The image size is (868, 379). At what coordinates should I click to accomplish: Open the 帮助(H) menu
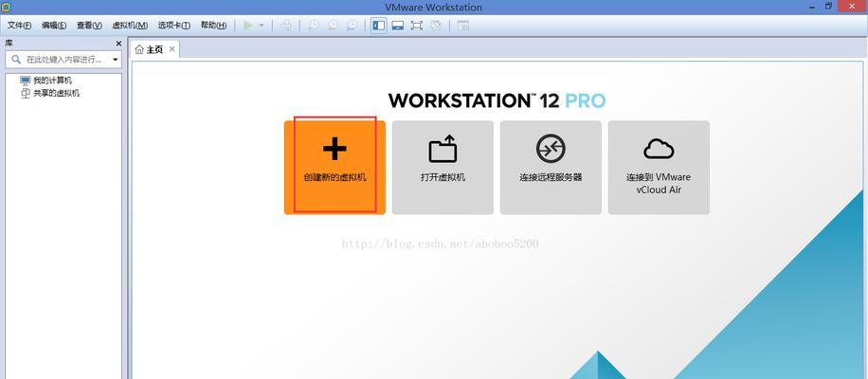[213, 26]
